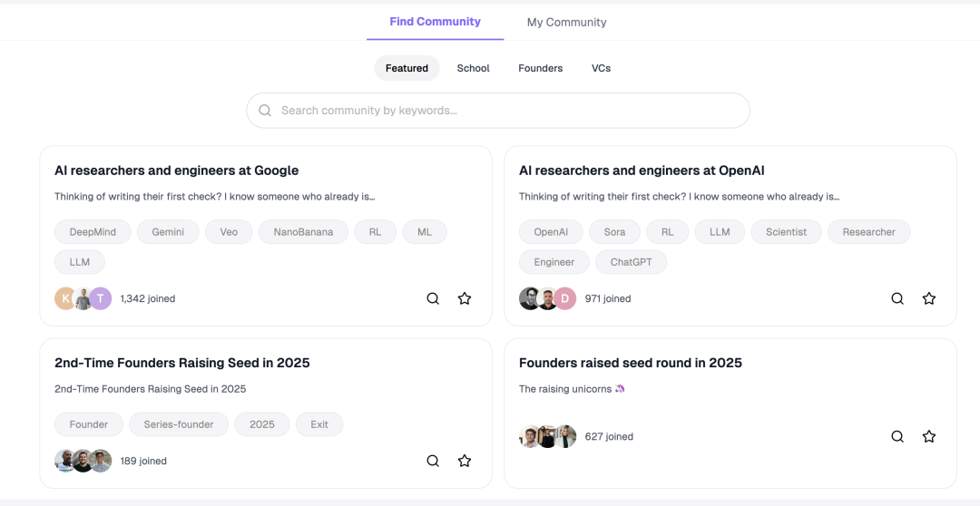Show the VCs category filter
The width and height of the screenshot is (980, 506).
tap(601, 68)
